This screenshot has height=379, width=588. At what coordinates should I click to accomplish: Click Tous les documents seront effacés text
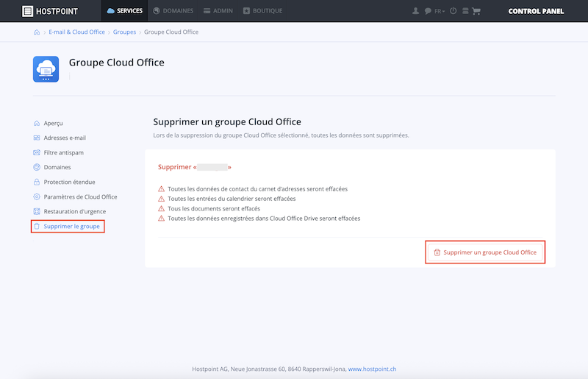tap(214, 208)
